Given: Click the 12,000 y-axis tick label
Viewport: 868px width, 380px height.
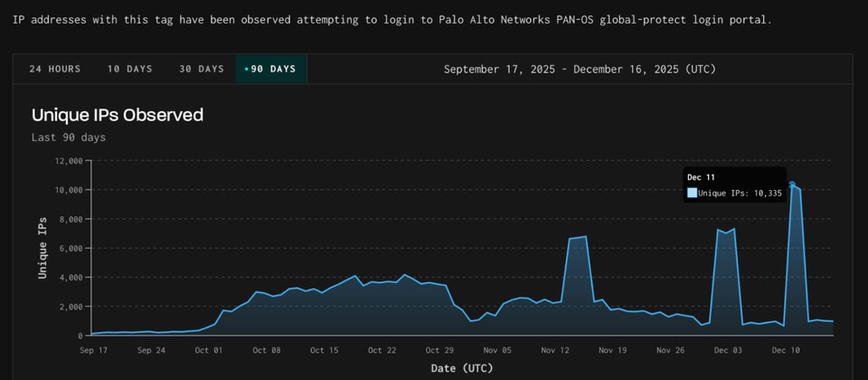Looking at the screenshot, I should point(69,161).
